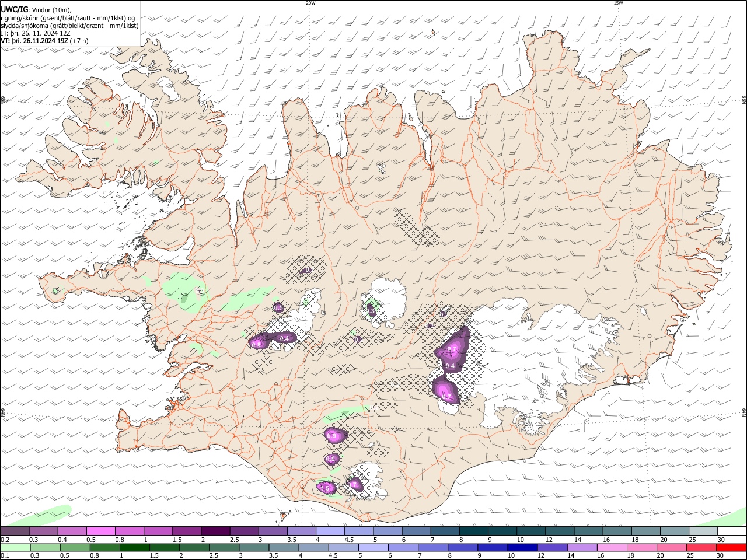Click upper legend swatch between 0.5 and 0.8

tap(100, 531)
